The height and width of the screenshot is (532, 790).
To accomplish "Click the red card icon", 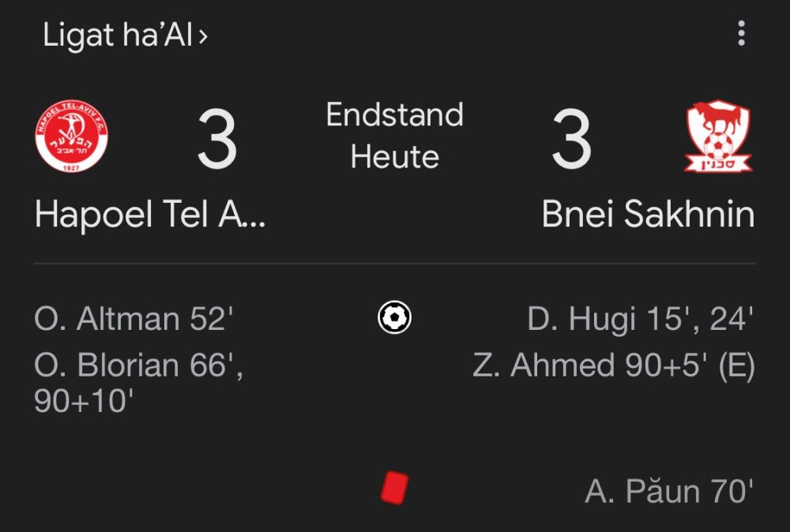I will 393,487.
